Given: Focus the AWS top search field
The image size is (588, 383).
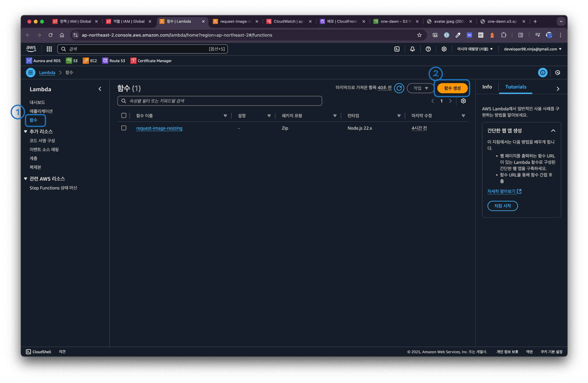Looking at the screenshot, I should 143,49.
